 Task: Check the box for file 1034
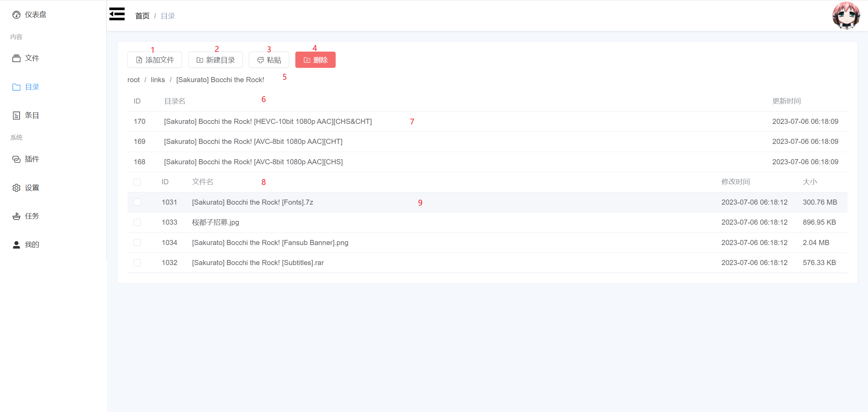click(x=137, y=243)
